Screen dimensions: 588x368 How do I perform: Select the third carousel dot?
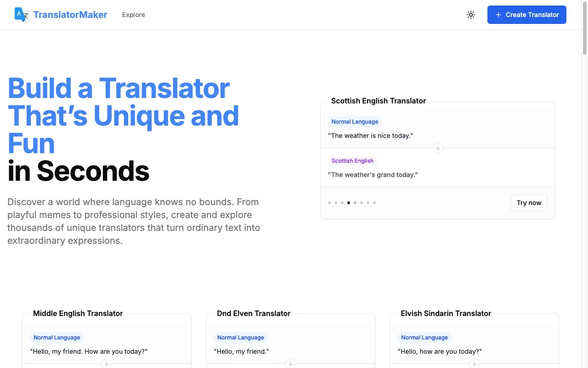point(342,203)
